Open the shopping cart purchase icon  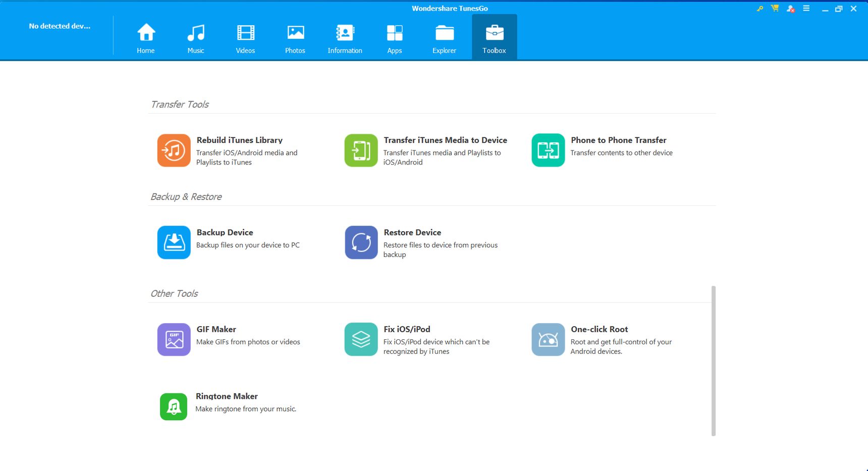click(x=775, y=9)
